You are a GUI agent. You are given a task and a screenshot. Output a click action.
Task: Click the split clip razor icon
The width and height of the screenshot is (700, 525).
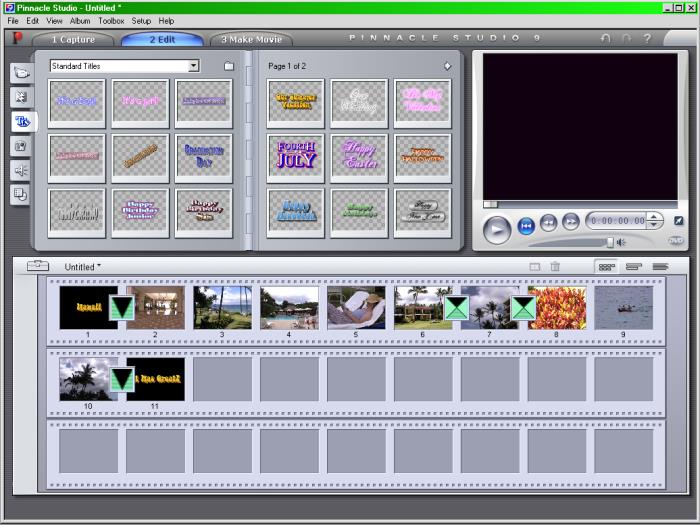click(x=534, y=267)
